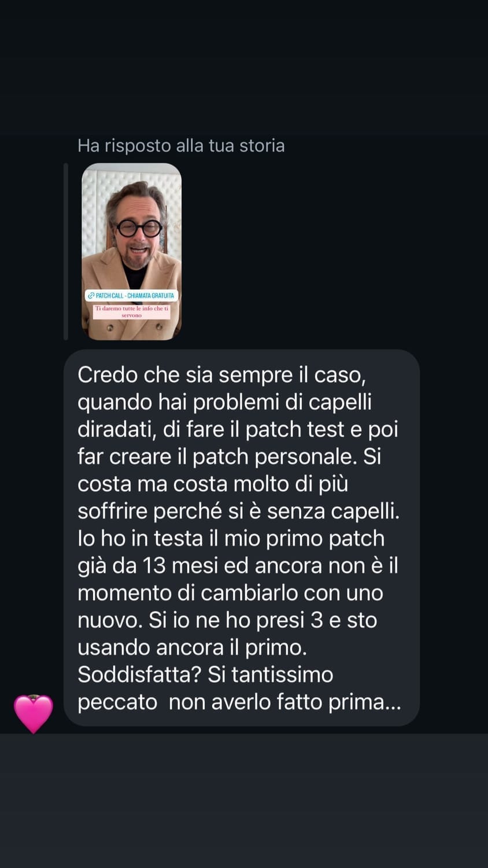Tap the pink 'Ti daremo tutte le info' caption

(x=131, y=312)
